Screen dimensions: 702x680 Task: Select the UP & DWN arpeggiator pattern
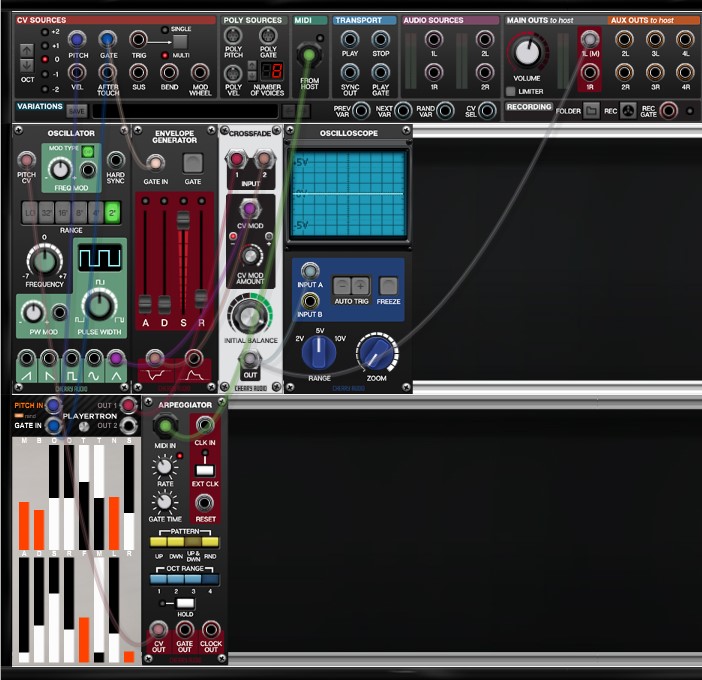193,542
